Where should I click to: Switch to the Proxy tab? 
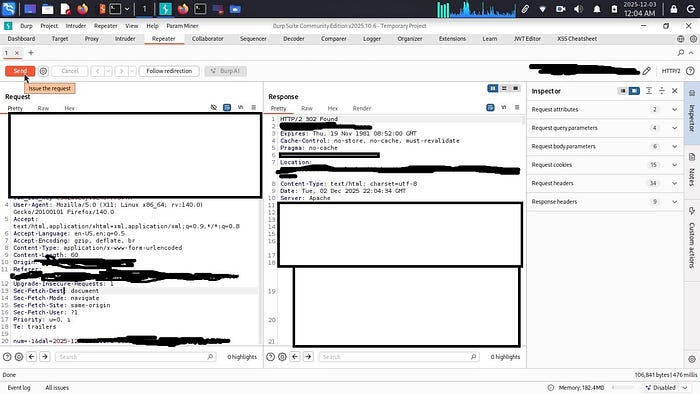(x=92, y=39)
